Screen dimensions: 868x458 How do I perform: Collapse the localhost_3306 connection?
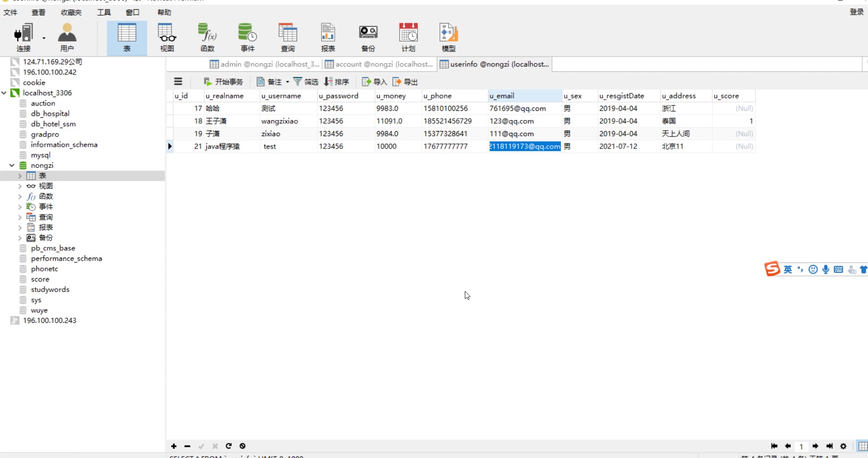(x=4, y=93)
